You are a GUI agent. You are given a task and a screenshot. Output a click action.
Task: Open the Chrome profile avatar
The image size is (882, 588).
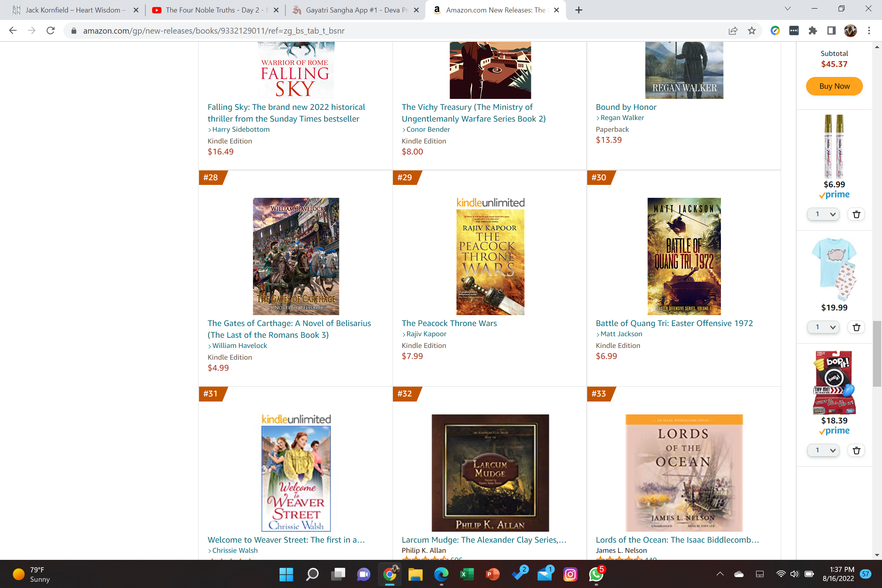[x=850, y=30]
